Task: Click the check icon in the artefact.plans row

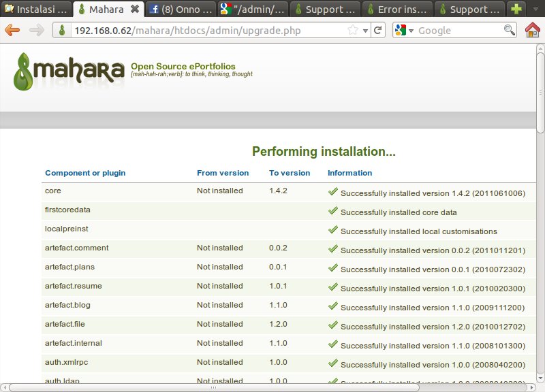Action: [x=333, y=267]
